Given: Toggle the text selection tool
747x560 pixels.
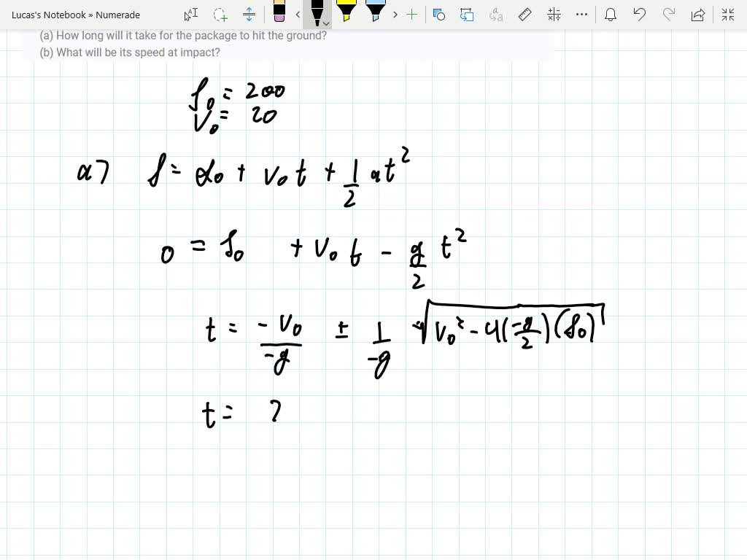Looking at the screenshot, I should point(190,15).
